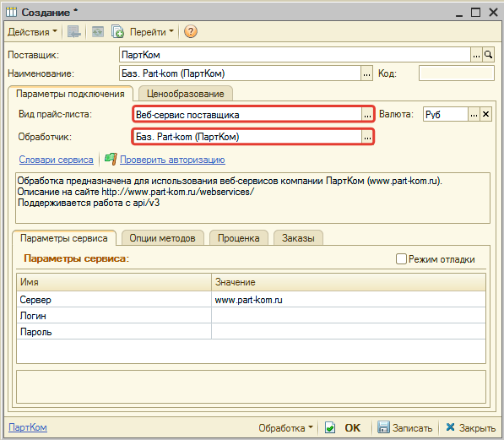Viewport: 504px width, 440px height.
Task: Clear the Валюта field with X button
Action: 486,114
